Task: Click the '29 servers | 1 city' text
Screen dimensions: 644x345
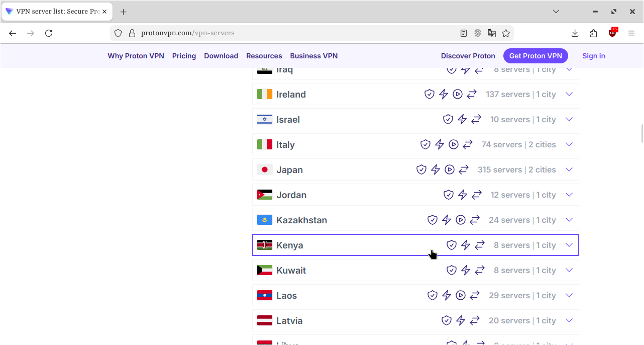Action: [x=522, y=295]
